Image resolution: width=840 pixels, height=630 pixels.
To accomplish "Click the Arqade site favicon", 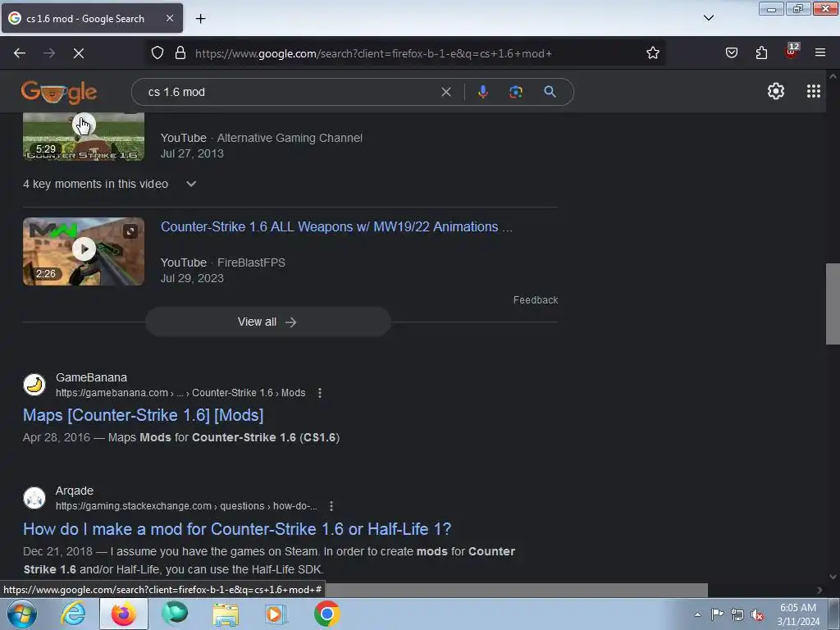I will point(34,498).
